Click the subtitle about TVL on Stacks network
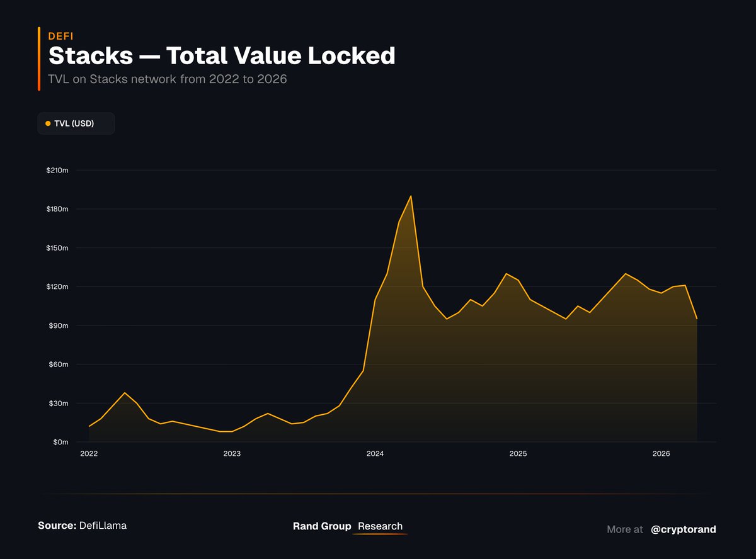The height and width of the screenshot is (559, 756). 168,80
